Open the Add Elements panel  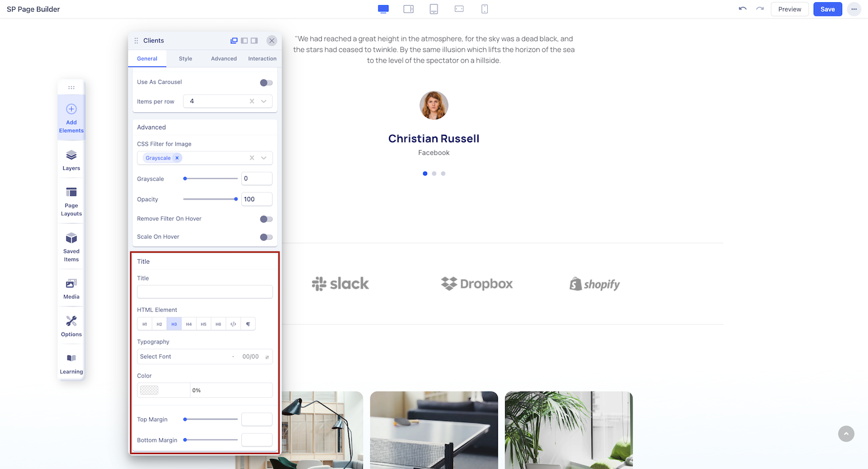[x=71, y=118]
